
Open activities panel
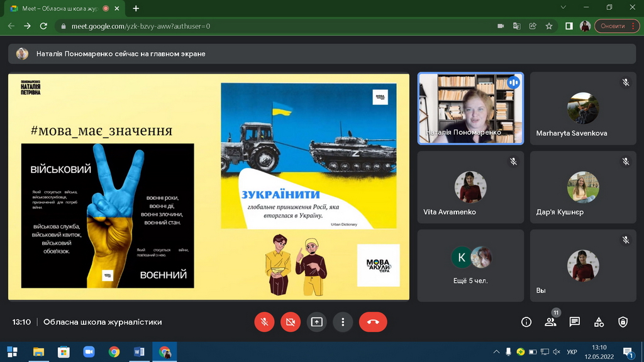coord(599,322)
